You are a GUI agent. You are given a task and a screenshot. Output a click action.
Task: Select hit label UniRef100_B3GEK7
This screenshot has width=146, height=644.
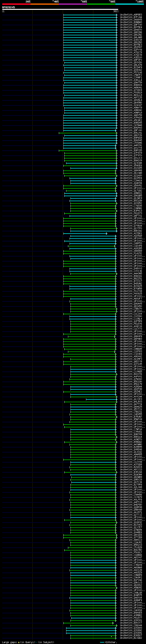[131, 635]
